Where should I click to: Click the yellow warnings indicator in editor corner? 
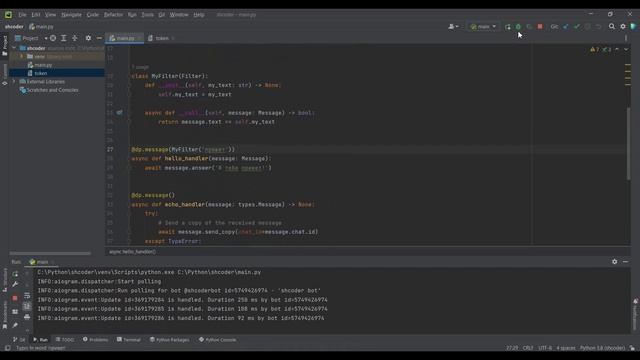click(x=595, y=49)
